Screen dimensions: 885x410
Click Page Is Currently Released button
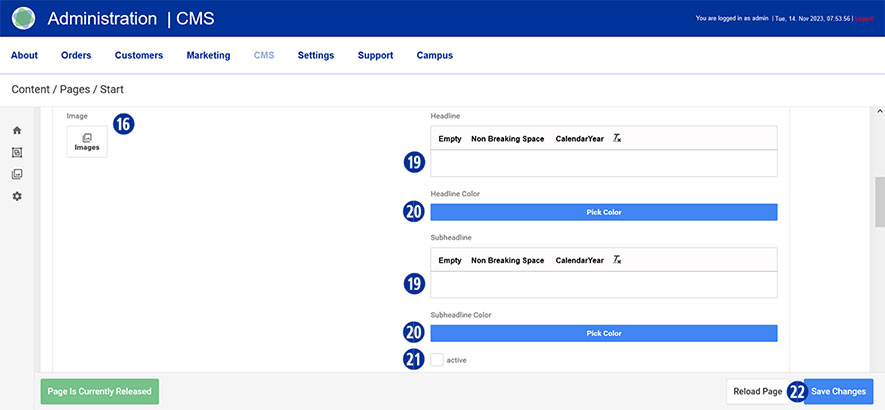point(99,391)
